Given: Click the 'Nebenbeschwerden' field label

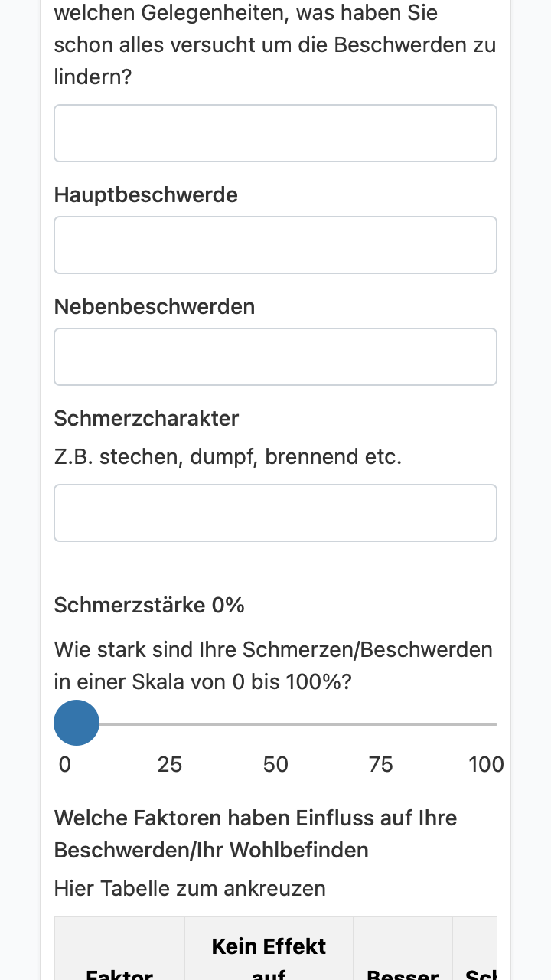Looking at the screenshot, I should [155, 306].
